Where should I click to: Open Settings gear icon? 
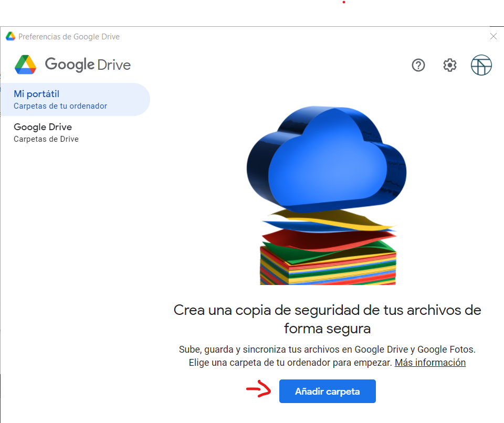tap(450, 65)
